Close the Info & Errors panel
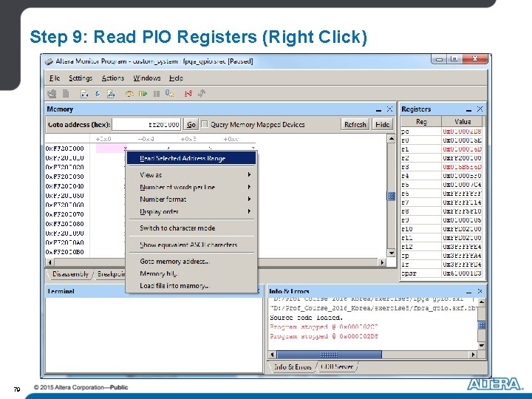 tap(480, 291)
